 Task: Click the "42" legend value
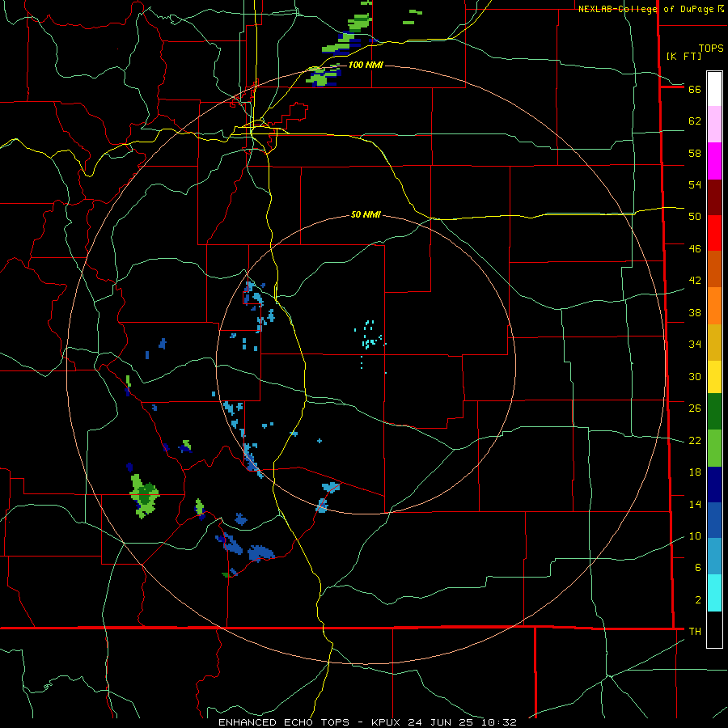pos(695,281)
